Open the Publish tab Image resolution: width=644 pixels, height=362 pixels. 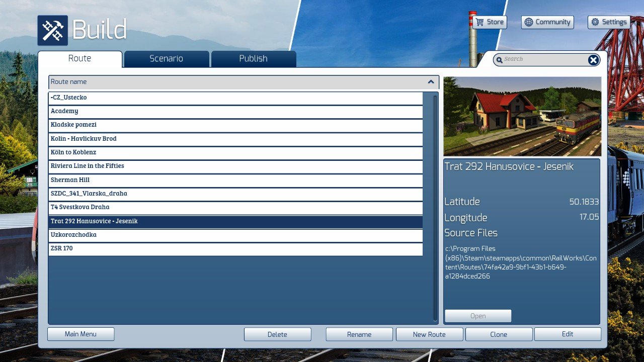(253, 59)
